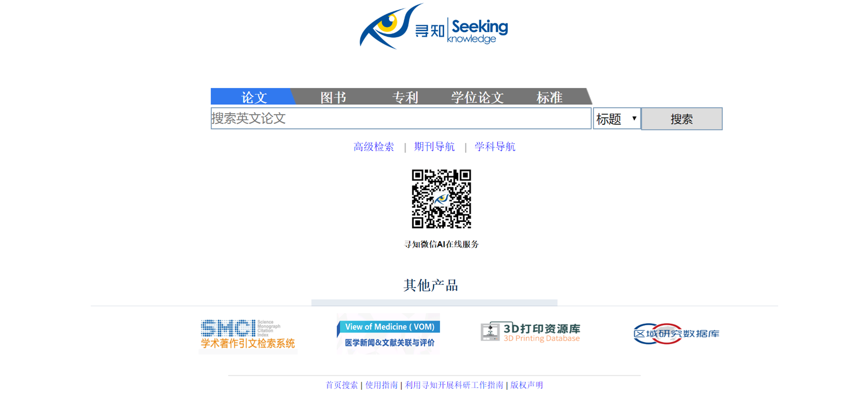Click the WeChat AI service QR code
Viewport: 868px width, 398px height.
click(x=441, y=199)
